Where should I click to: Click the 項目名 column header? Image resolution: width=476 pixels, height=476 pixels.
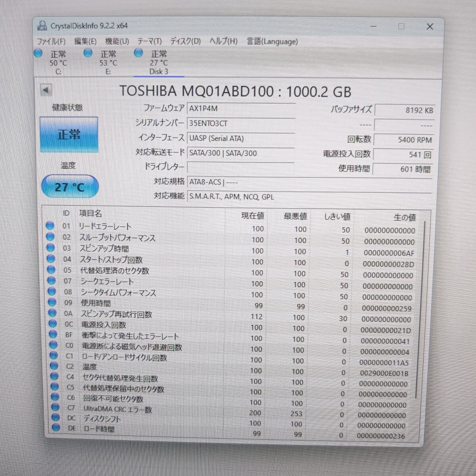[90, 213]
